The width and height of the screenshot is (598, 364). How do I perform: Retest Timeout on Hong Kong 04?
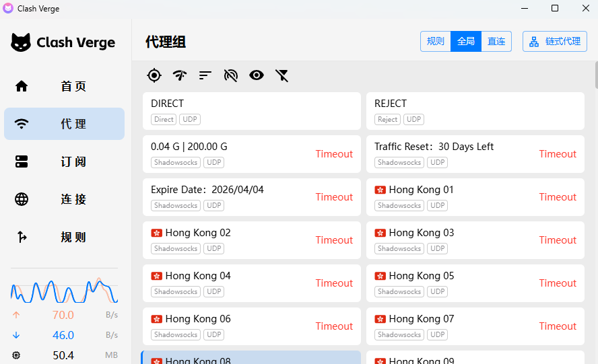coord(334,283)
